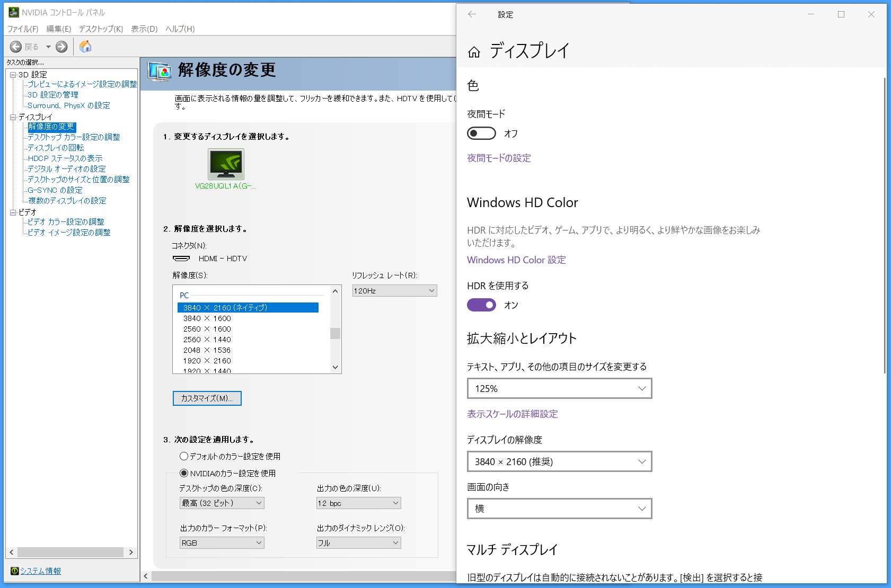The height and width of the screenshot is (588, 891).
Task: Open ビデオ カラー設定の調整 tree item
Action: (66, 222)
